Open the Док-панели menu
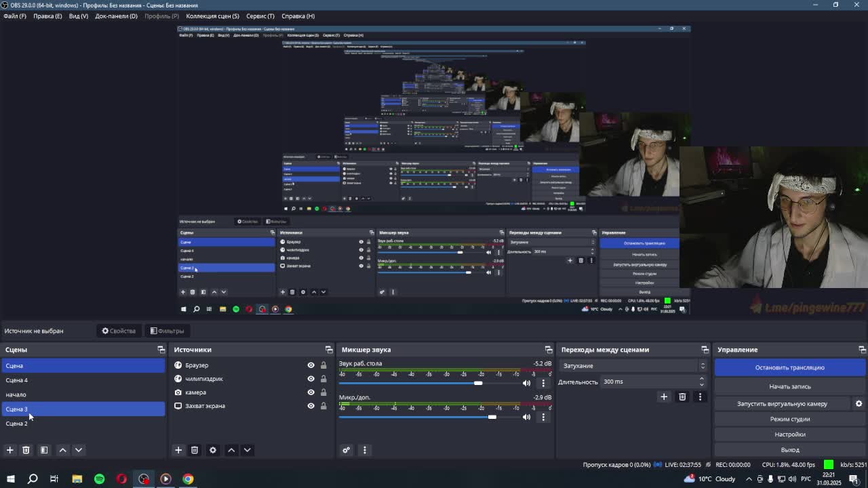Screen dimensions: 868x488 [x=116, y=16]
